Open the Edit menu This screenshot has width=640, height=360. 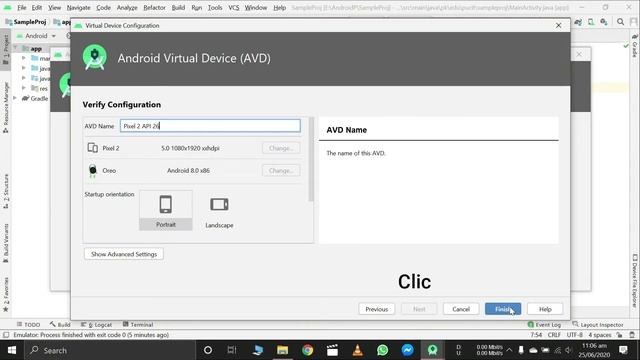(x=37, y=7)
